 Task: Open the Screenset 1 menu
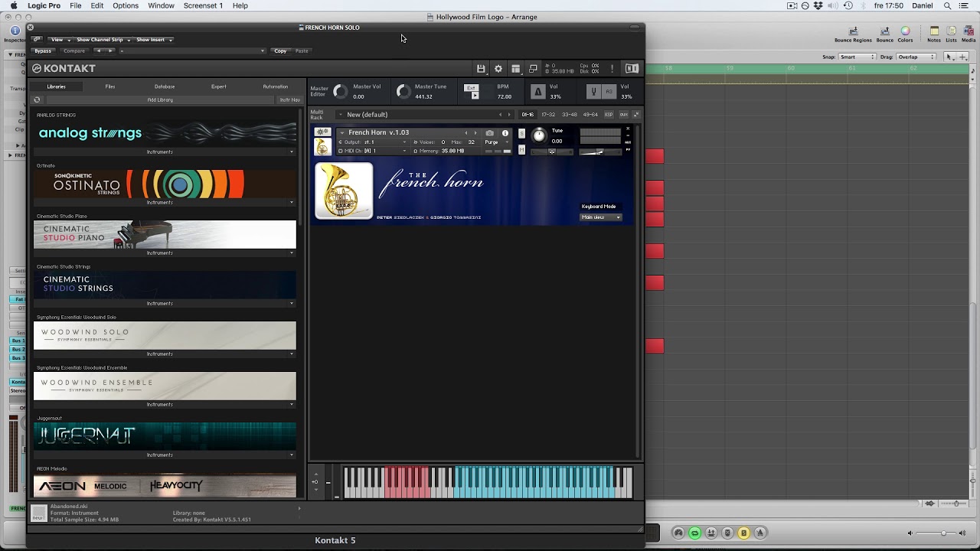(x=203, y=5)
